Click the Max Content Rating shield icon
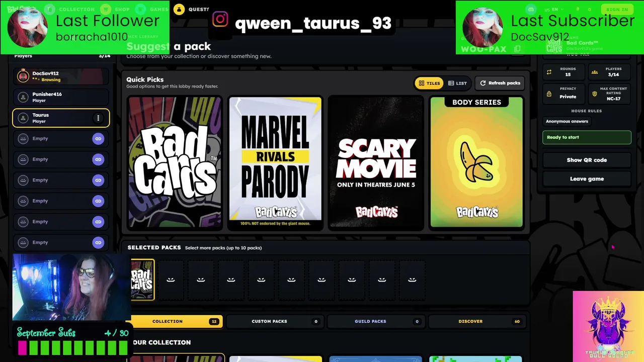The image size is (644, 362). (x=595, y=94)
